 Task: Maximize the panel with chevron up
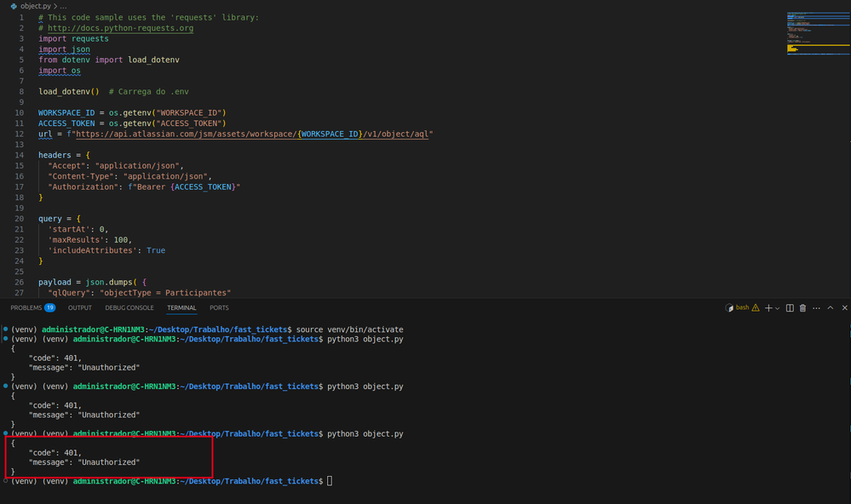click(x=831, y=307)
